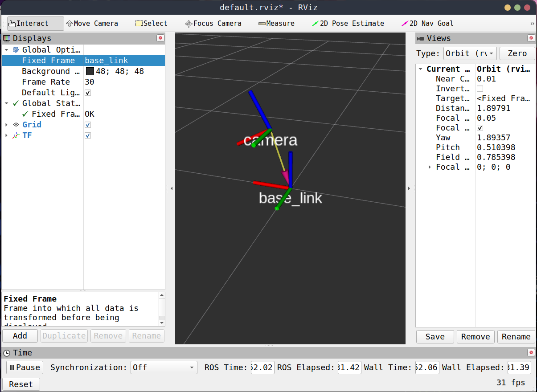The height and width of the screenshot is (392, 537).
Task: Activate the 2D Nav Goal tool
Action: tap(427, 24)
